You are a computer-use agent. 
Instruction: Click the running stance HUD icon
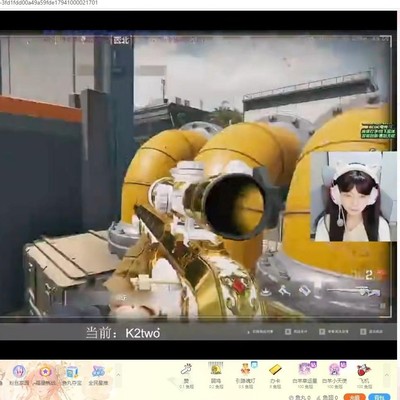284,291
